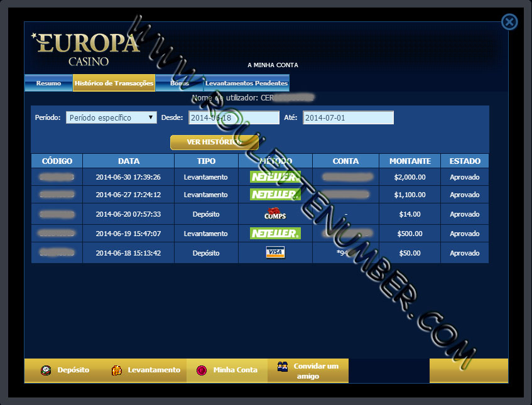The height and width of the screenshot is (405, 532).
Task: Click Depósito type in 2014-06-18 row
Action: point(206,253)
